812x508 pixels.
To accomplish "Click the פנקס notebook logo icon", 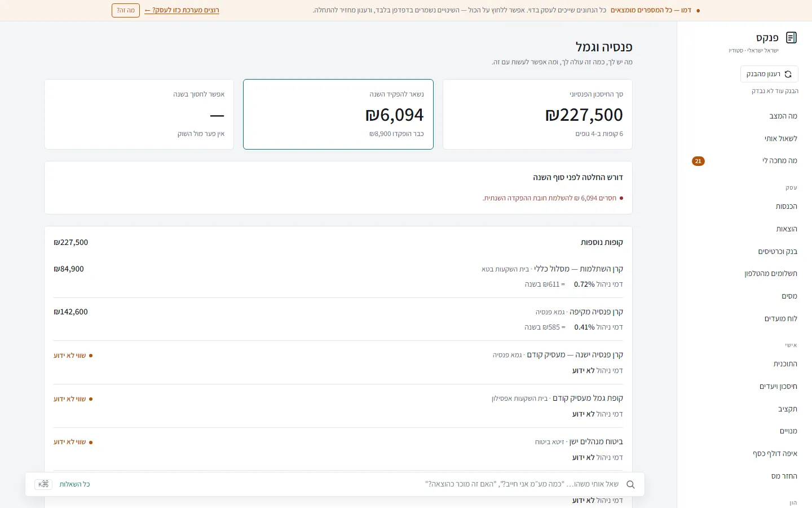I will click(791, 38).
